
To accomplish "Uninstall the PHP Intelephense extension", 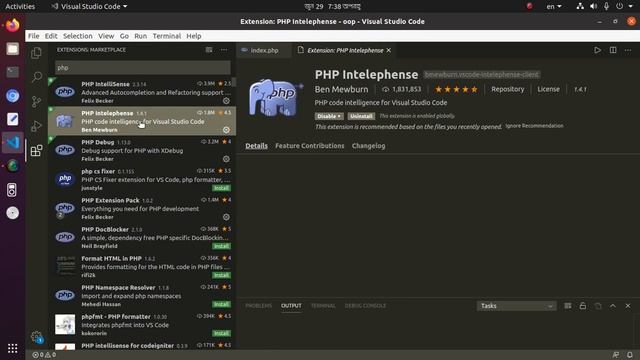I will (361, 116).
